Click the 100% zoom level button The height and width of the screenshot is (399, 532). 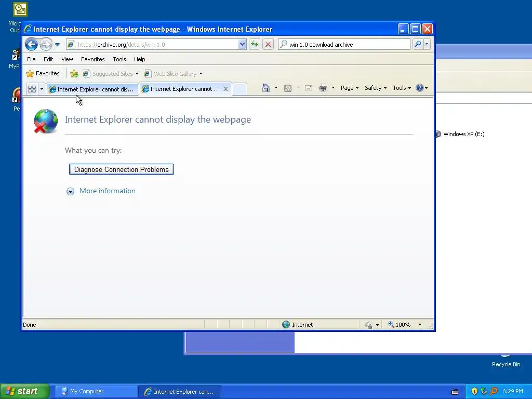[399, 325]
